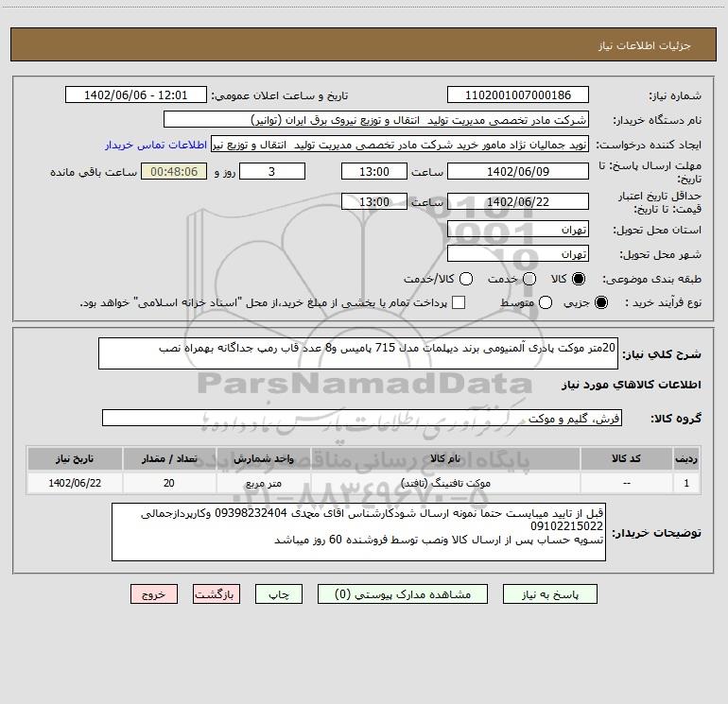
Task: Click the نام کالا column header
Action: [x=445, y=458]
